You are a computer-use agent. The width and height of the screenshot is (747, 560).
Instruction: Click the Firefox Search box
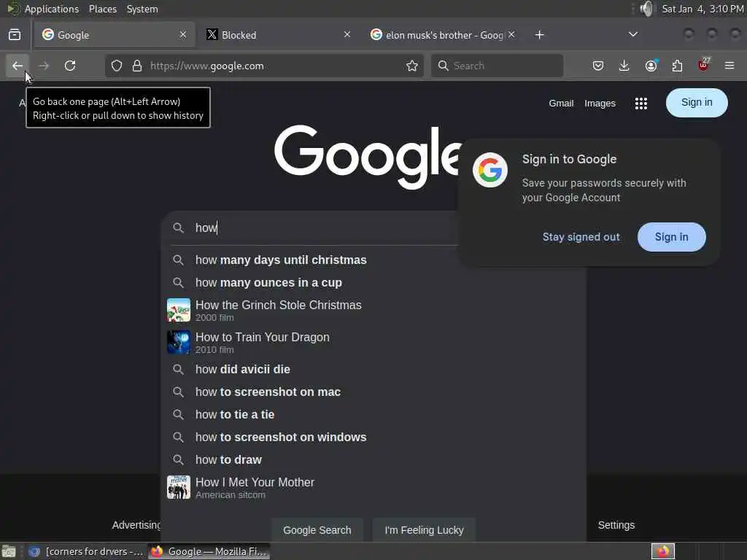[x=497, y=66]
